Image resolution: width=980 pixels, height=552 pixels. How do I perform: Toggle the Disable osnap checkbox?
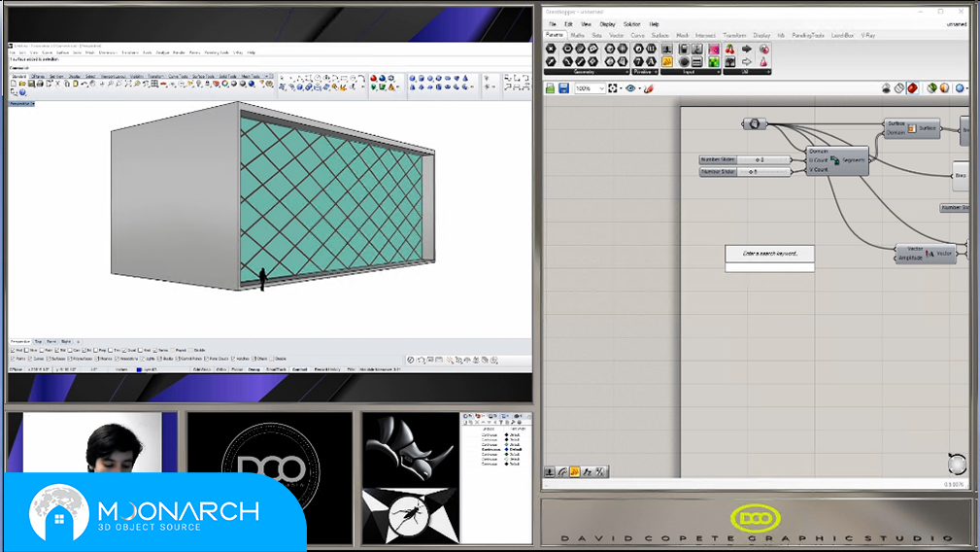(190, 350)
